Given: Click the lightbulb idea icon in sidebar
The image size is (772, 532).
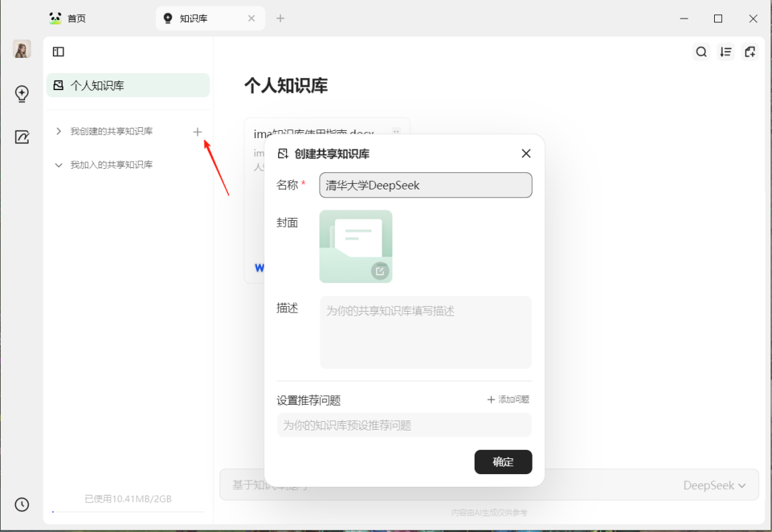Looking at the screenshot, I should pos(21,93).
